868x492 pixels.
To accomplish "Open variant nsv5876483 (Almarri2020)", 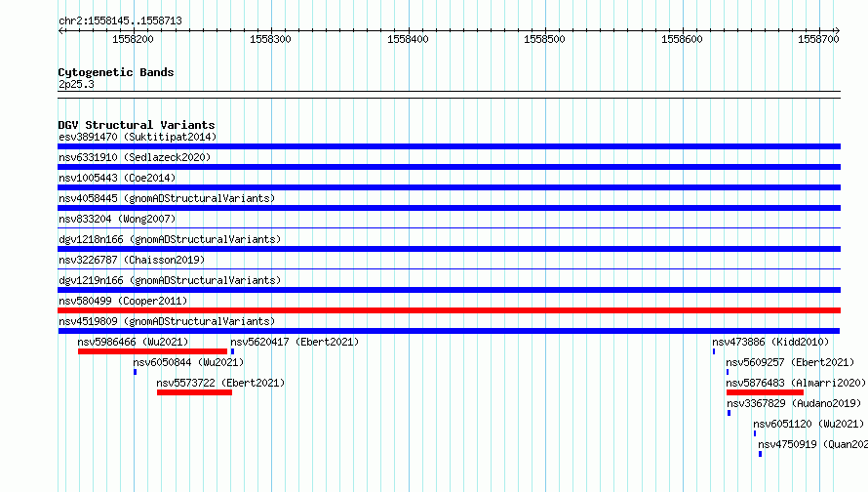I will tap(796, 383).
